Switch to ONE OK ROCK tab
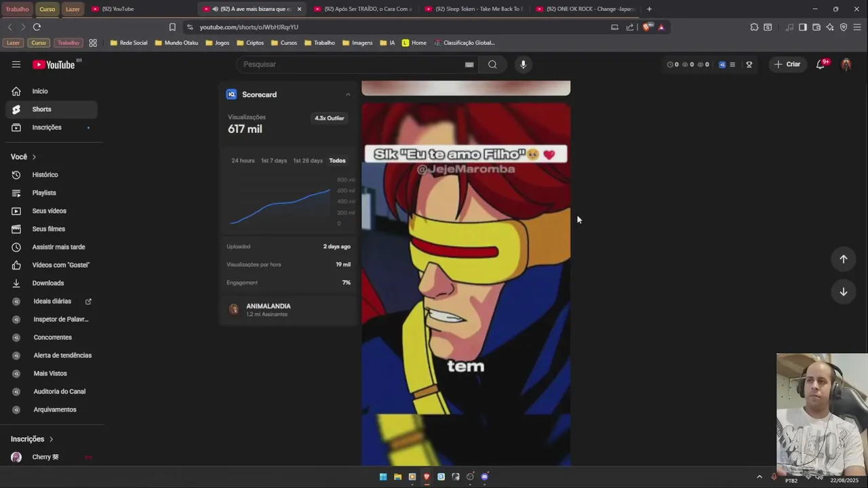The width and height of the screenshot is (868, 488). (587, 9)
